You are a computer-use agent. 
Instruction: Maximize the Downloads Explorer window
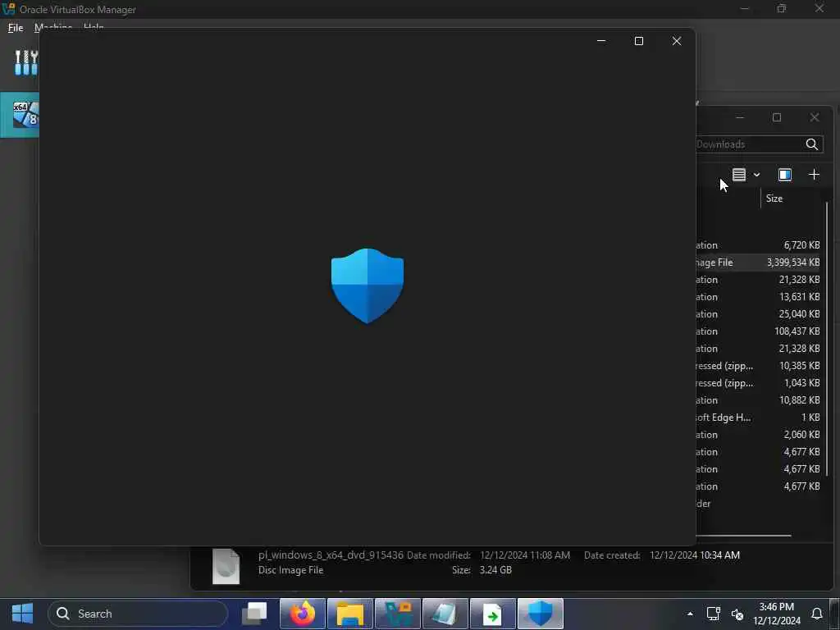tap(777, 117)
